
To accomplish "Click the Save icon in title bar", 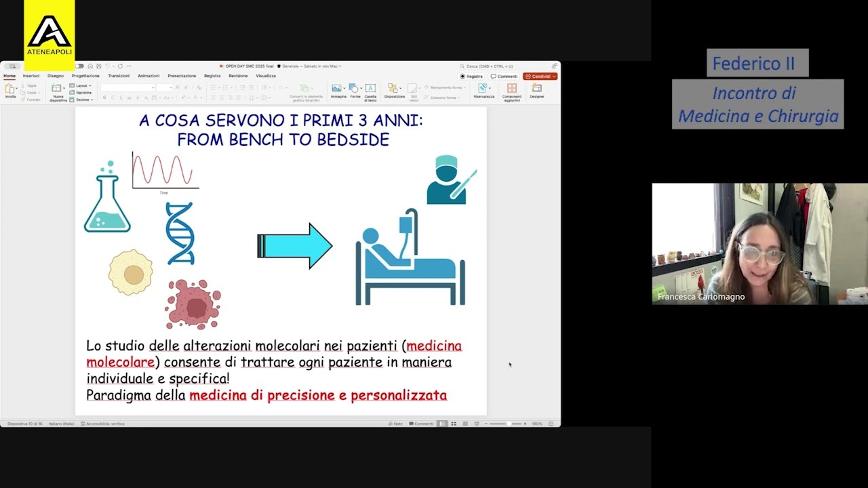I will pyautogui.click(x=98, y=66).
